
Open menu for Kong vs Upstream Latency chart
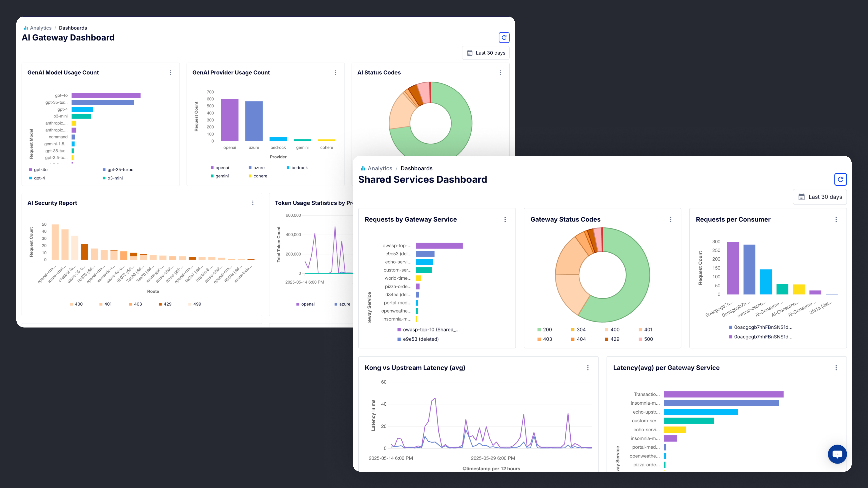588,368
